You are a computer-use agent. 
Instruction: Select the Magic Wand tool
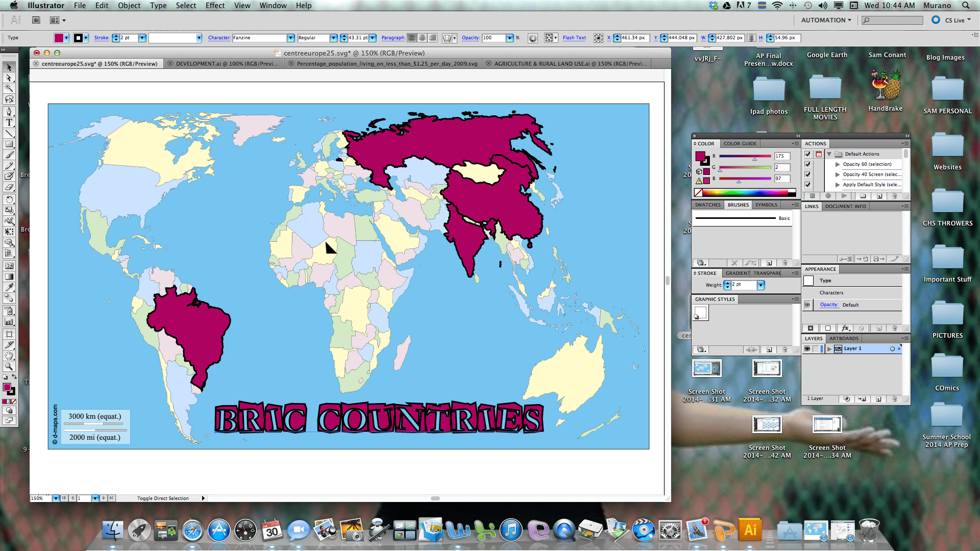point(9,88)
